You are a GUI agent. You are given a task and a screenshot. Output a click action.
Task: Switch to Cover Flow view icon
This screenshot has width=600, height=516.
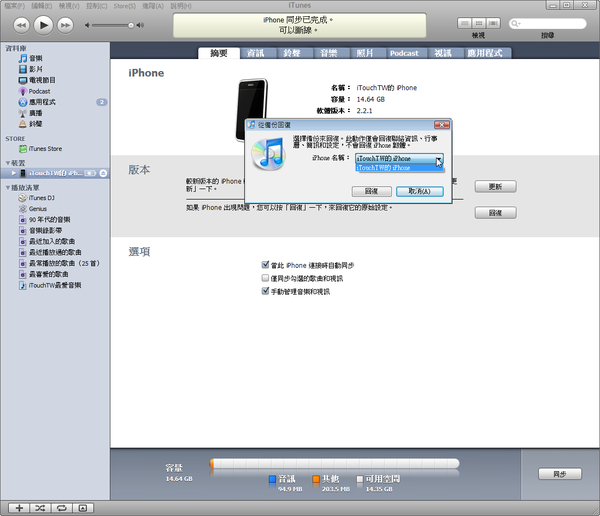pos(493,23)
